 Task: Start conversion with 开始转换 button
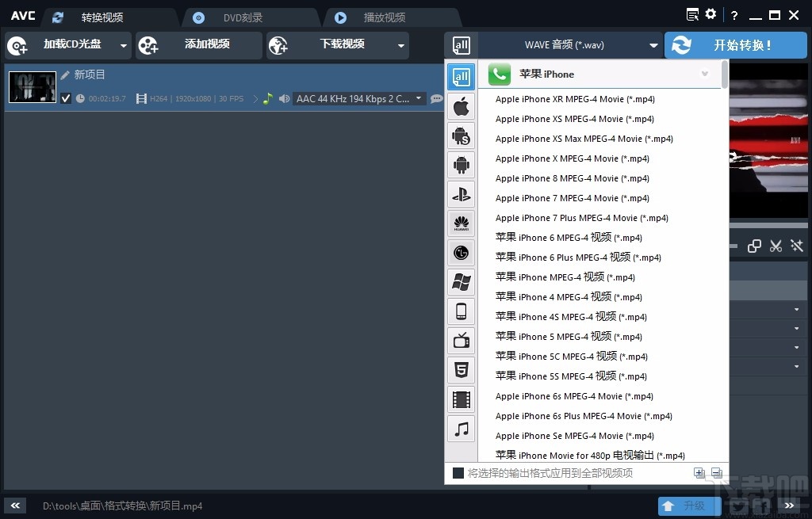click(x=735, y=45)
